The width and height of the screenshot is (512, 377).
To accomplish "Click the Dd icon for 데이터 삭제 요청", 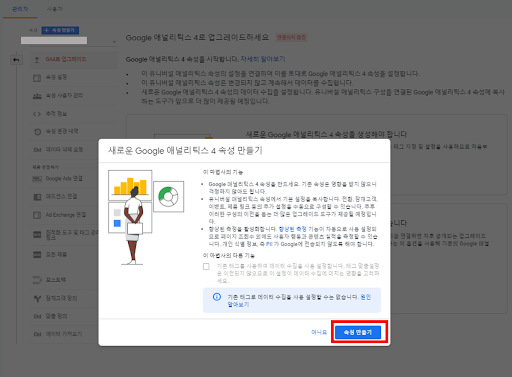I will tap(37, 150).
